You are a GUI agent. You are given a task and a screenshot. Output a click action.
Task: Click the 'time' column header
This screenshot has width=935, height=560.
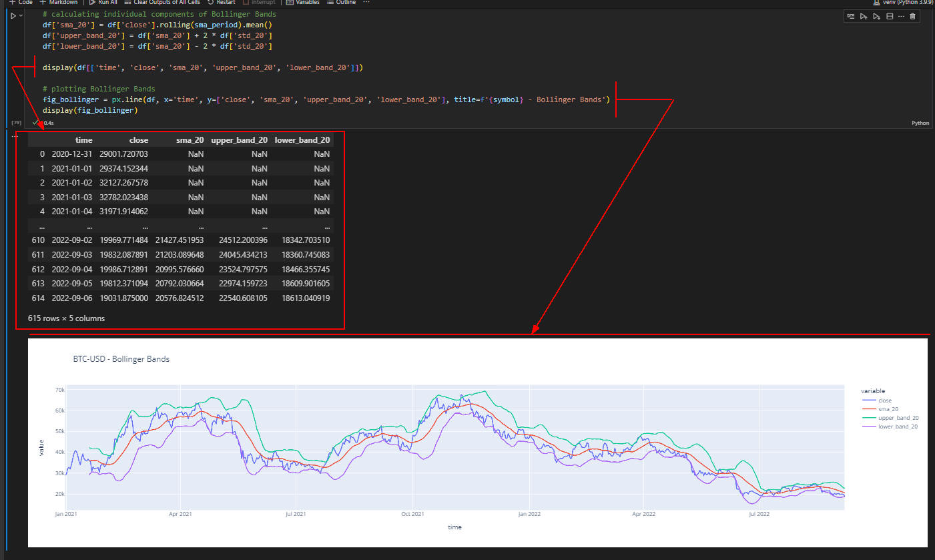(83, 140)
